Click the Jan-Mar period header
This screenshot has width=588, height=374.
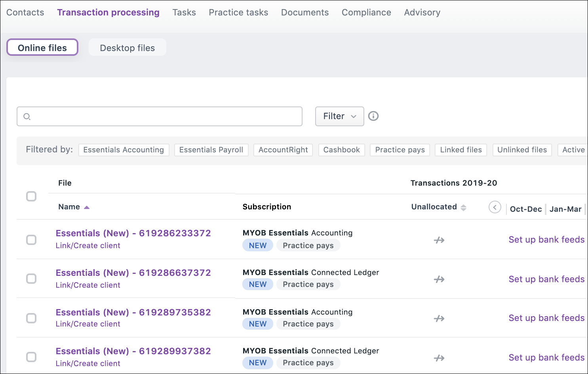point(565,209)
